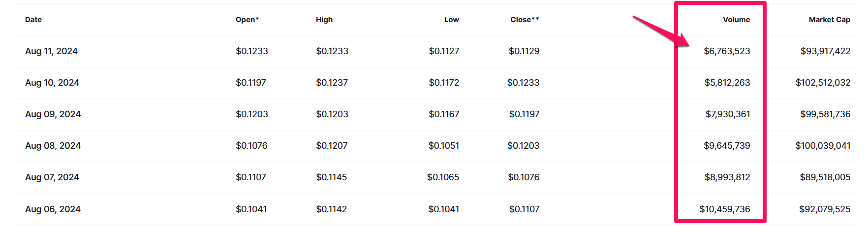868x228 pixels.
Task: Click the Market Cap column header
Action: [x=829, y=20]
